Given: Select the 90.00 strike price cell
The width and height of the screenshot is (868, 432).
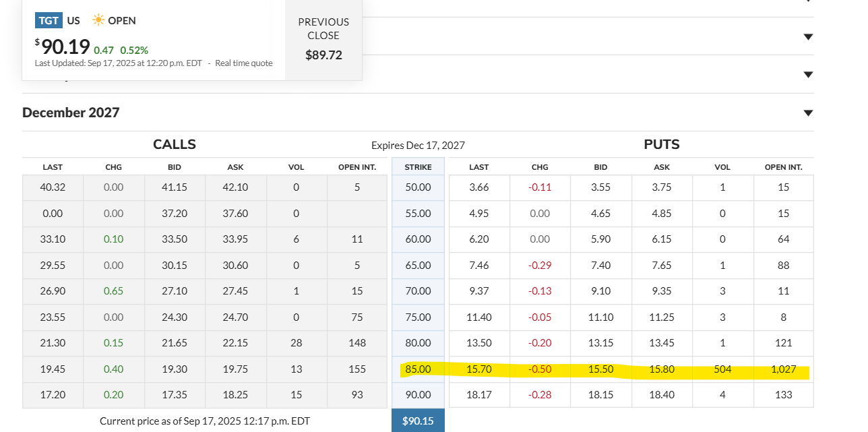Looking at the screenshot, I should [418, 395].
